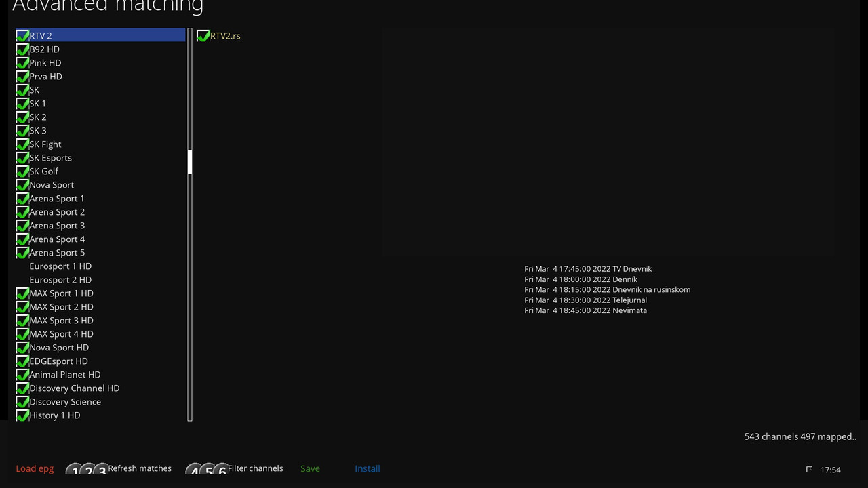Select the Arena Sport 4 channel
The height and width of the screenshot is (488, 868).
click(x=100, y=239)
